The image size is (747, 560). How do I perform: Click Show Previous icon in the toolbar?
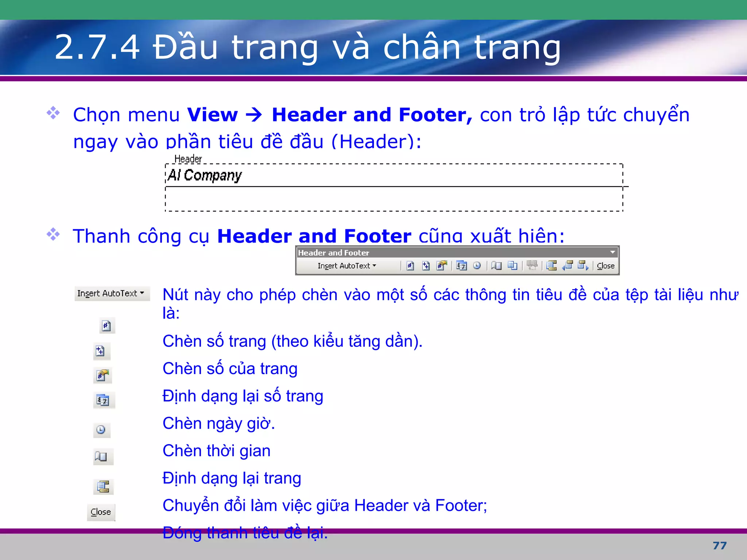point(568,266)
